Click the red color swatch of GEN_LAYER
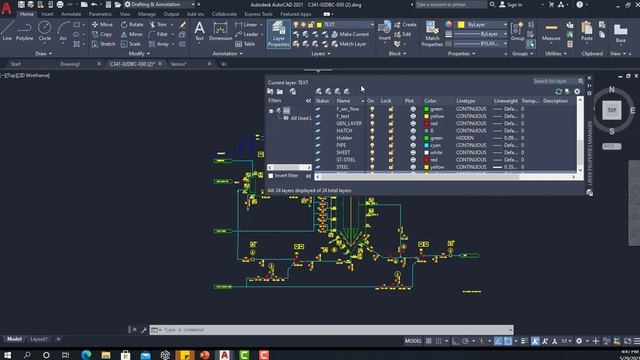The image size is (640, 360). click(426, 124)
